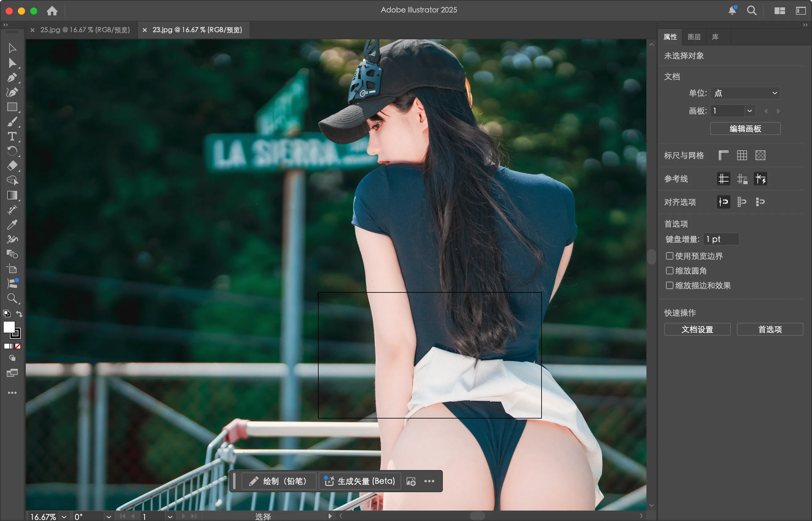Click the white fill color swatch

(x=9, y=327)
